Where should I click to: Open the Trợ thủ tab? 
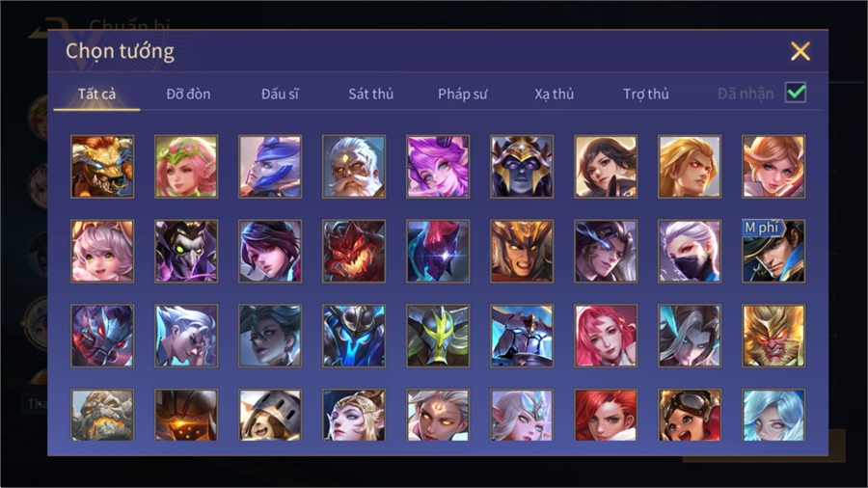coord(646,95)
